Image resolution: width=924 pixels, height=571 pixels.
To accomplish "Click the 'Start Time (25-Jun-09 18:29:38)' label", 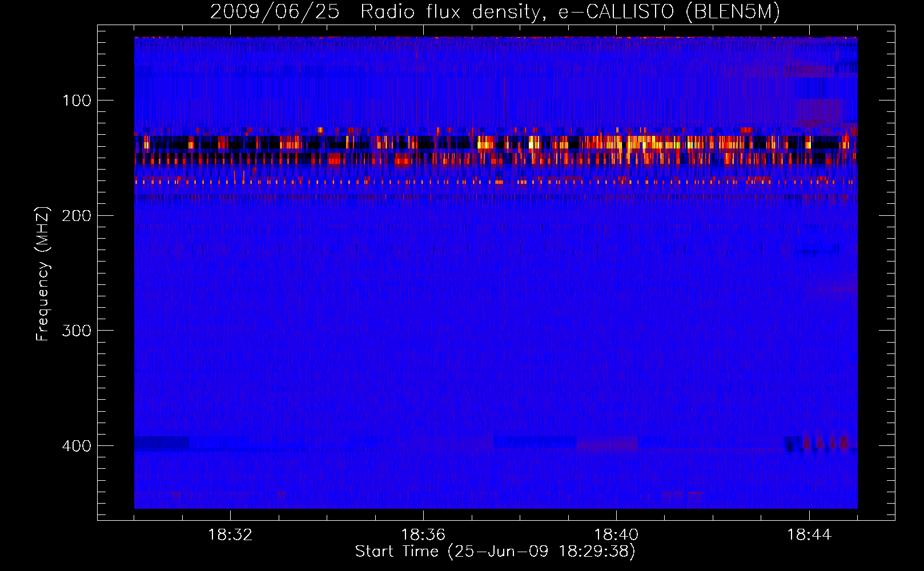I will 495,552.
